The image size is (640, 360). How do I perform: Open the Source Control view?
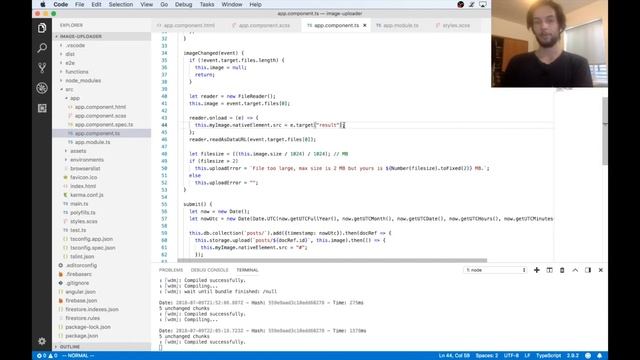pos(42,68)
